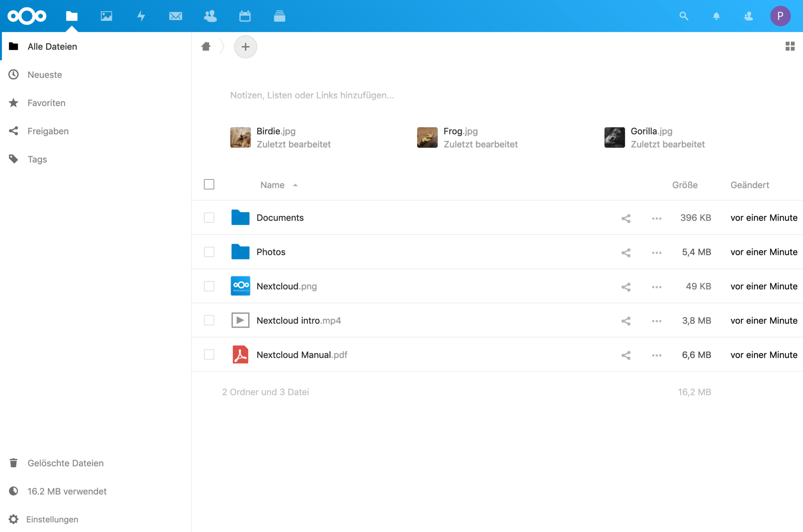The image size is (803, 532).
Task: Open the Documents folder
Action: point(280,218)
